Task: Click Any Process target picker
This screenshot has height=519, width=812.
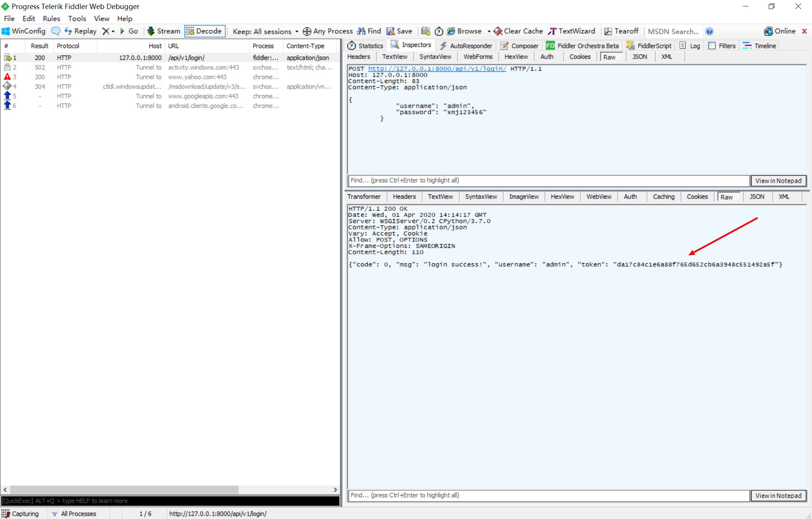Action: point(328,31)
